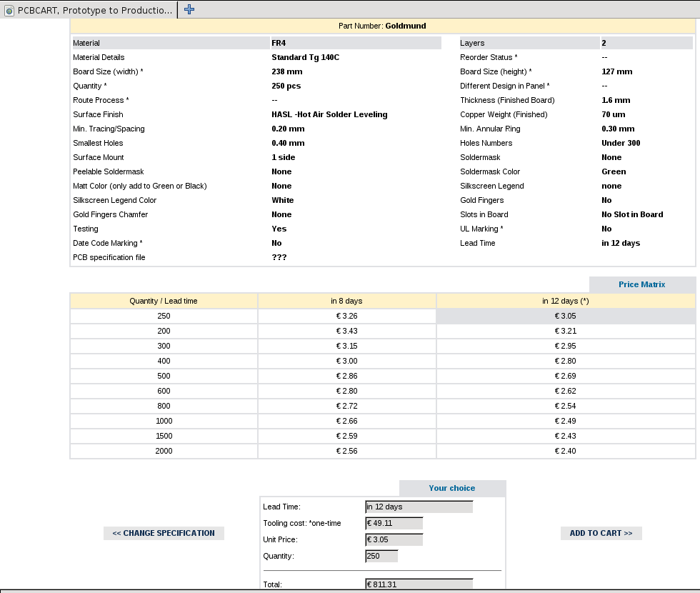The image size is (700, 593).
Task: Click the 'FR4' material value
Action: tap(279, 43)
